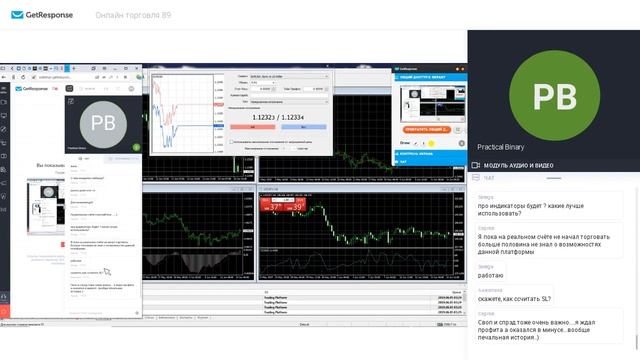The height and width of the screenshot is (360, 640).
Task: Click the right-hand chat panel scrollbar
Action: point(636,342)
